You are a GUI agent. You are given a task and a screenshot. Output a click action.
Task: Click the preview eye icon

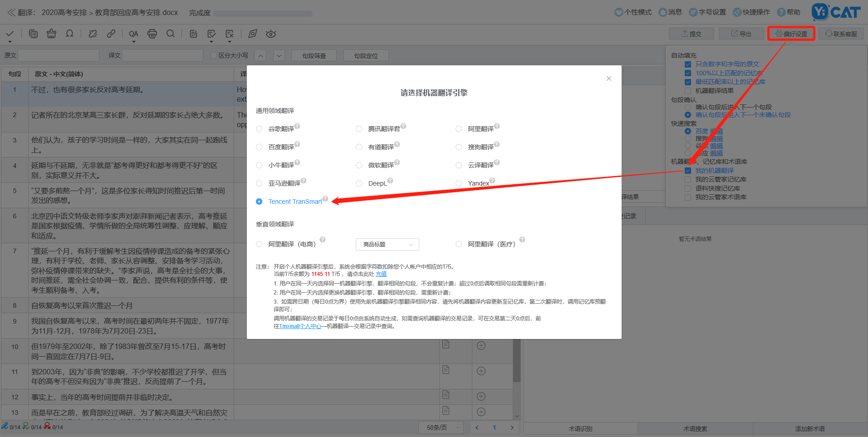point(270,34)
